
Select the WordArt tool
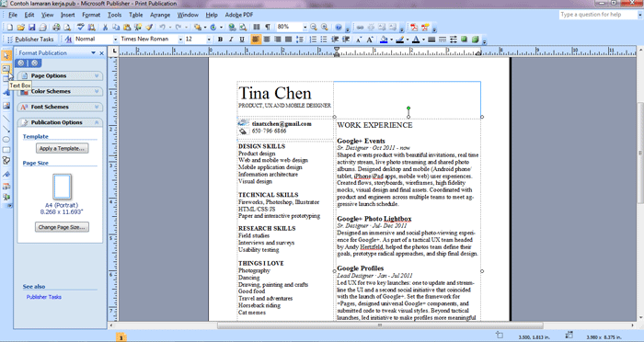(x=6, y=93)
